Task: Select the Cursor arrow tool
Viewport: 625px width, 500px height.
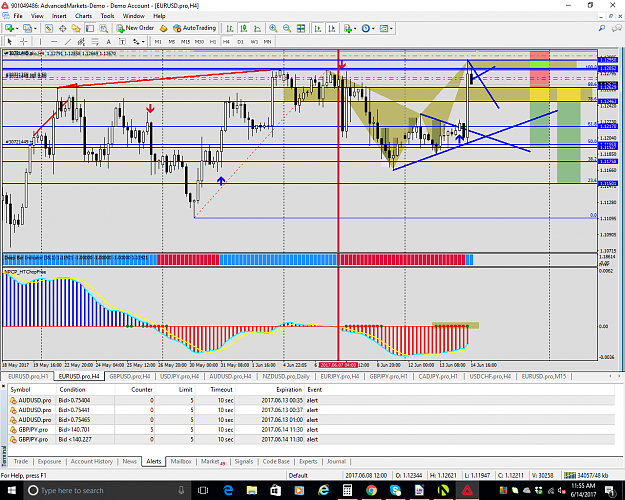Action: 10,41
